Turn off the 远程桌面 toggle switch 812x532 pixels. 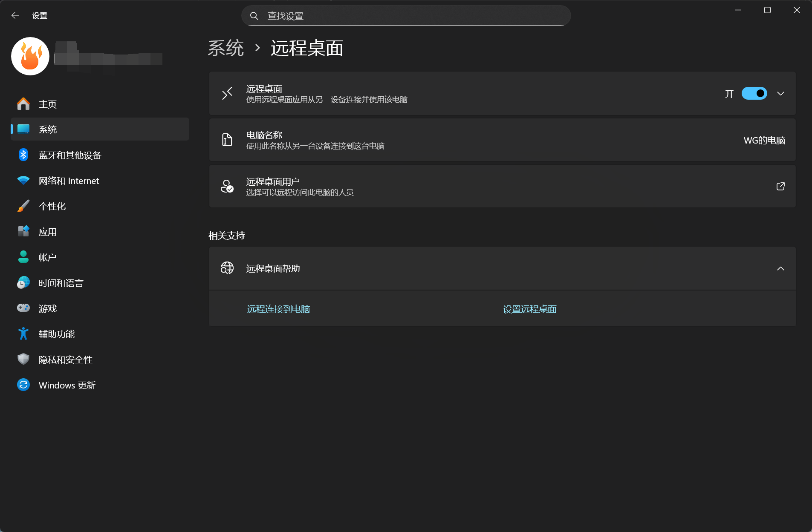tap(754, 93)
